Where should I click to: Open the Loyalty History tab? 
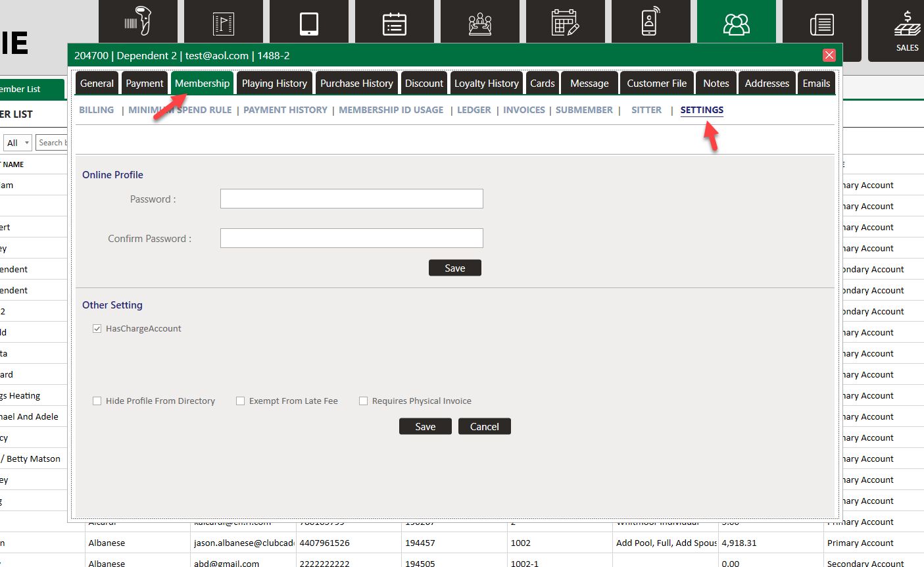[x=486, y=84]
